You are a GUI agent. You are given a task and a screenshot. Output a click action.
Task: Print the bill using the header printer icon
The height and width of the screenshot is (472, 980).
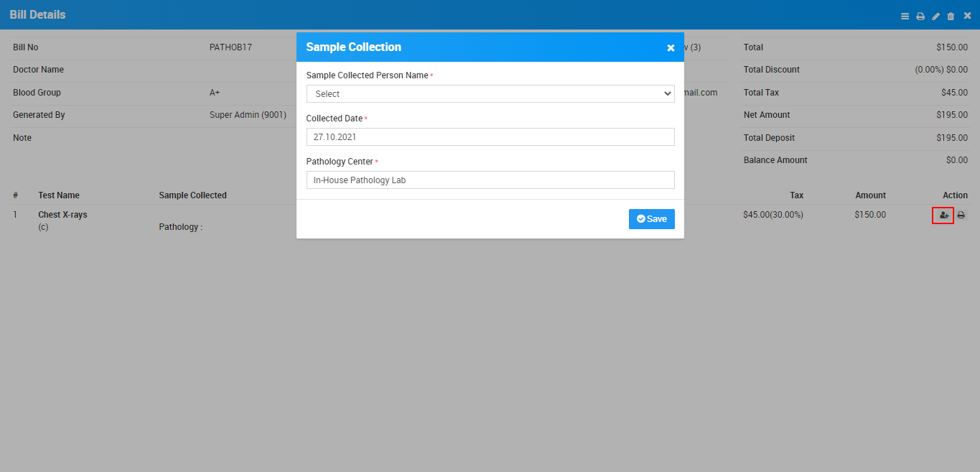[920, 16]
